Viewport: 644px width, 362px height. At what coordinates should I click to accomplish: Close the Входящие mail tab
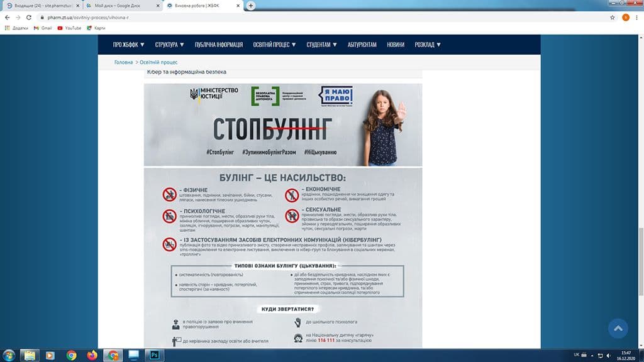pyautogui.click(x=77, y=6)
